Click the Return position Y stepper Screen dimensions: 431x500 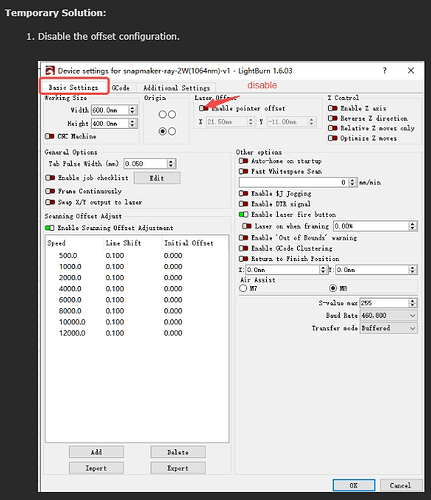tap(413, 269)
